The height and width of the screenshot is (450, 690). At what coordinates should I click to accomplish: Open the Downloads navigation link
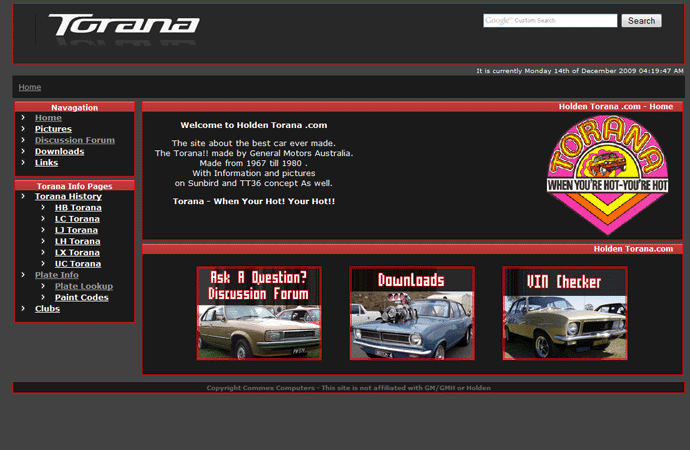coord(59,151)
